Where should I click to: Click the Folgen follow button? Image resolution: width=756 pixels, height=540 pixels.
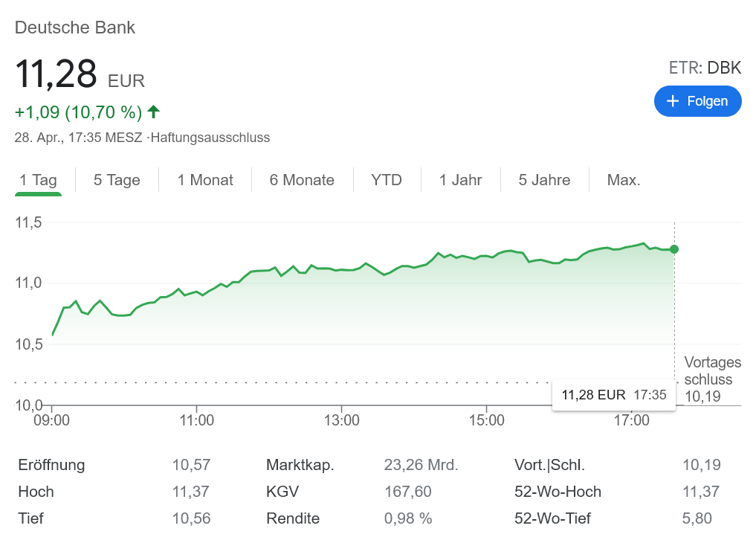pyautogui.click(x=697, y=101)
